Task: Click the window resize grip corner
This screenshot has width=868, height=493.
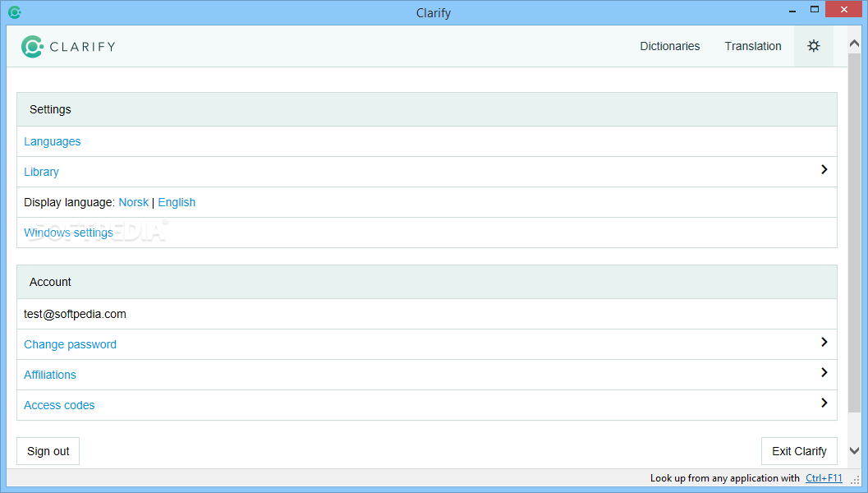Action: coord(855,480)
